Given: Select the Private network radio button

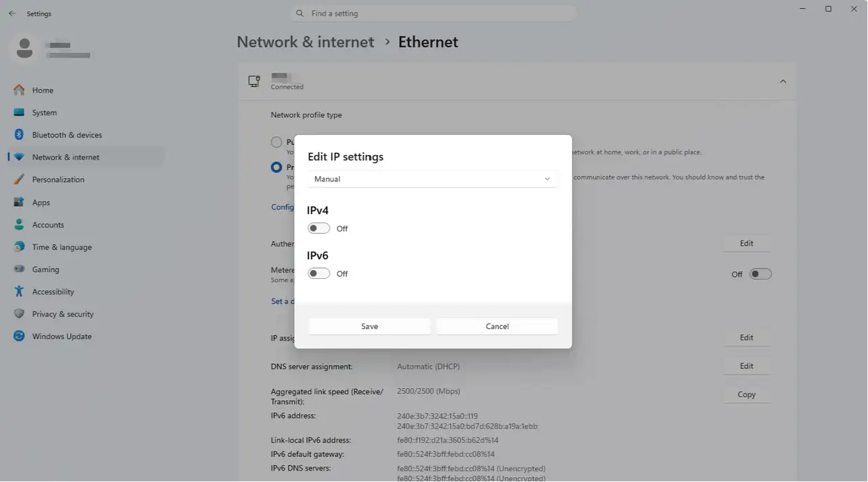Looking at the screenshot, I should click(276, 167).
